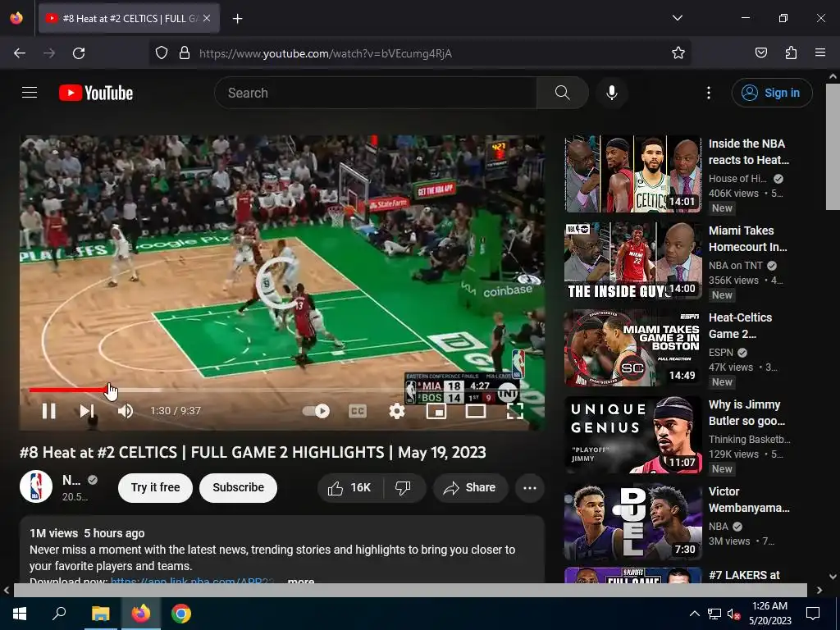Open the network tray icon
The image size is (840, 630).
pos(714,614)
